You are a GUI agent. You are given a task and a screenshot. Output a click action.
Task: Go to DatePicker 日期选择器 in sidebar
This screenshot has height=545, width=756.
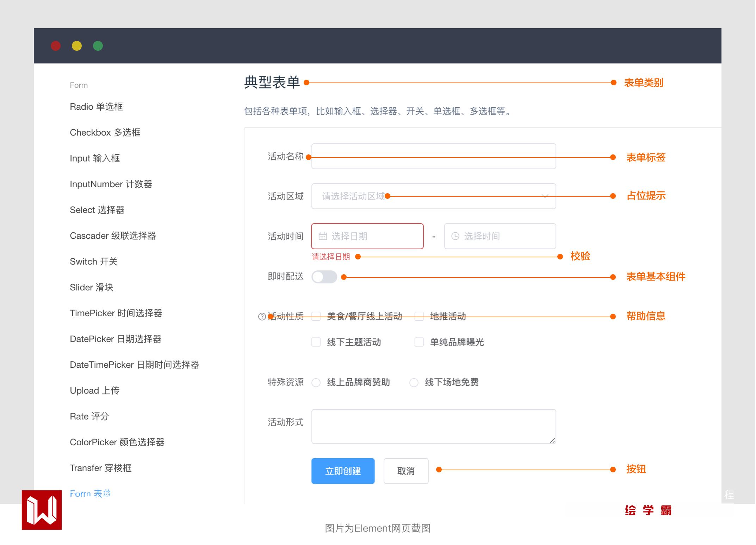[116, 339]
